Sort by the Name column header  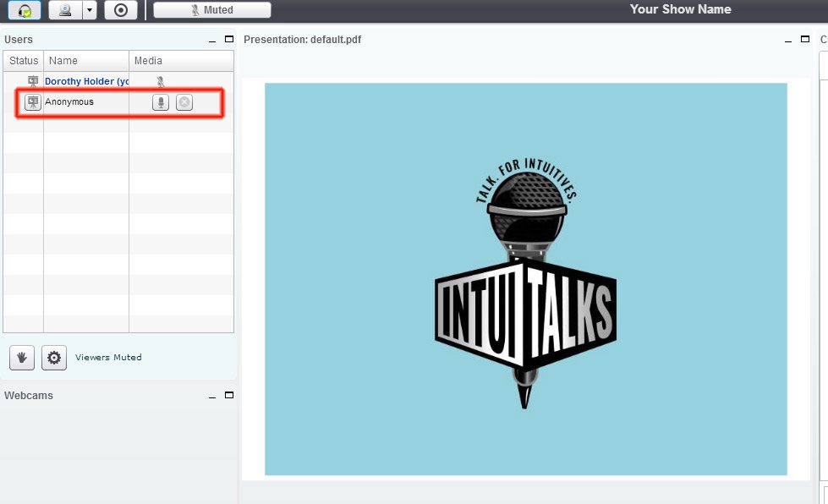(86, 61)
